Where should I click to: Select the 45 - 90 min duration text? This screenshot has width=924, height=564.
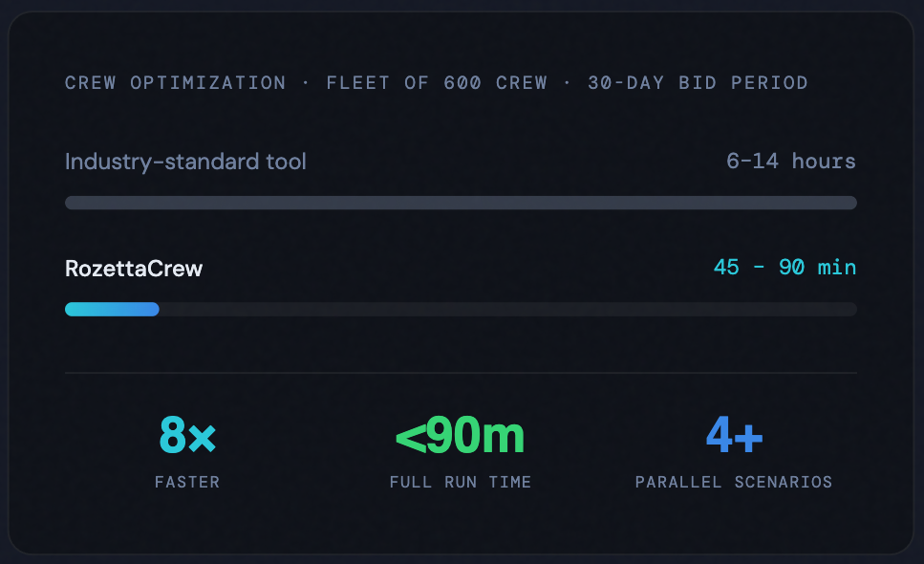coord(784,268)
